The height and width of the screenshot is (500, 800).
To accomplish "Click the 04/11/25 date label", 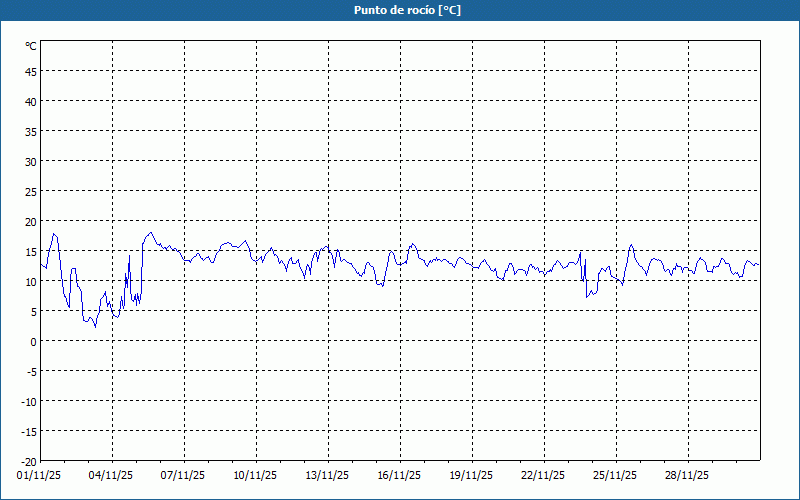I will pyautogui.click(x=111, y=476).
